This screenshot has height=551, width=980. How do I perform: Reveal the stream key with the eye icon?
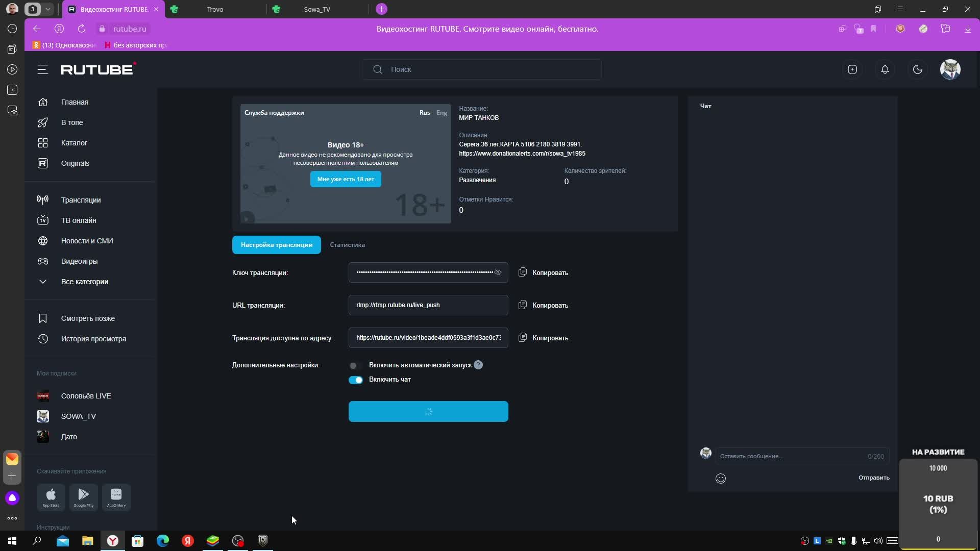click(x=498, y=272)
